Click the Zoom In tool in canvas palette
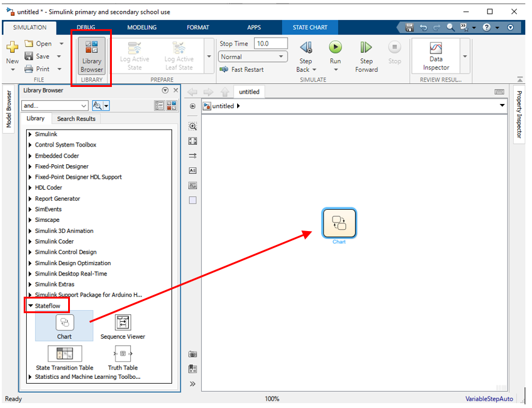The image size is (532, 408). coord(193,126)
